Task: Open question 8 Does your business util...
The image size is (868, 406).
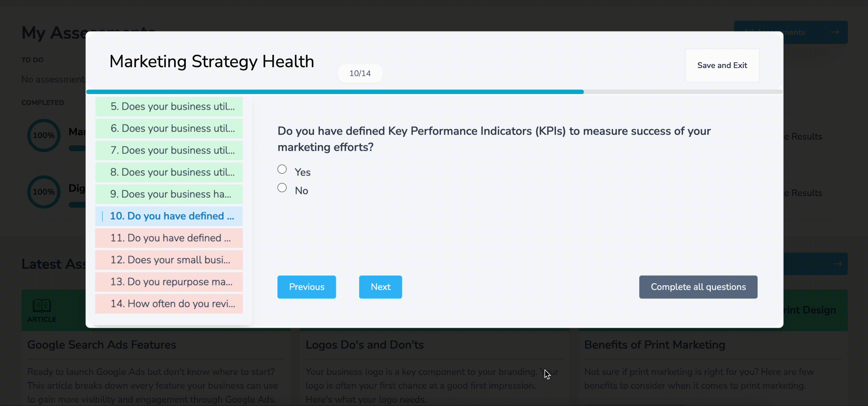Action: [x=169, y=172]
